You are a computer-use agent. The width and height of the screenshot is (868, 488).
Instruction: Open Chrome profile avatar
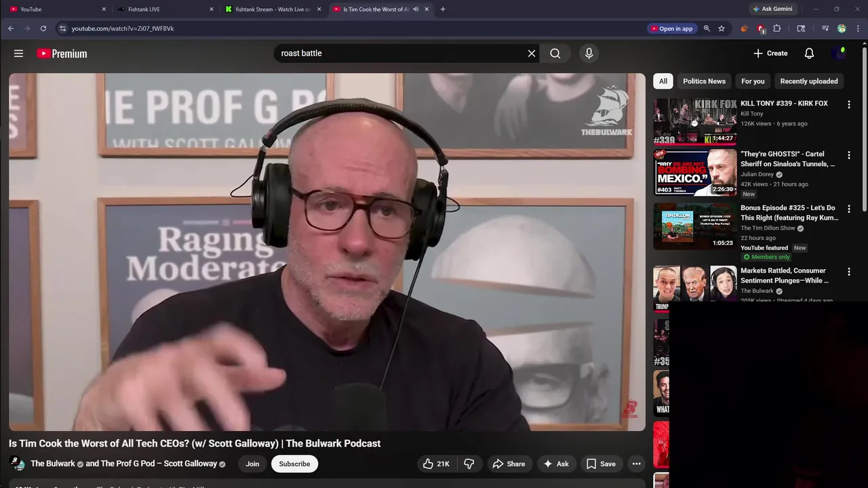842,28
